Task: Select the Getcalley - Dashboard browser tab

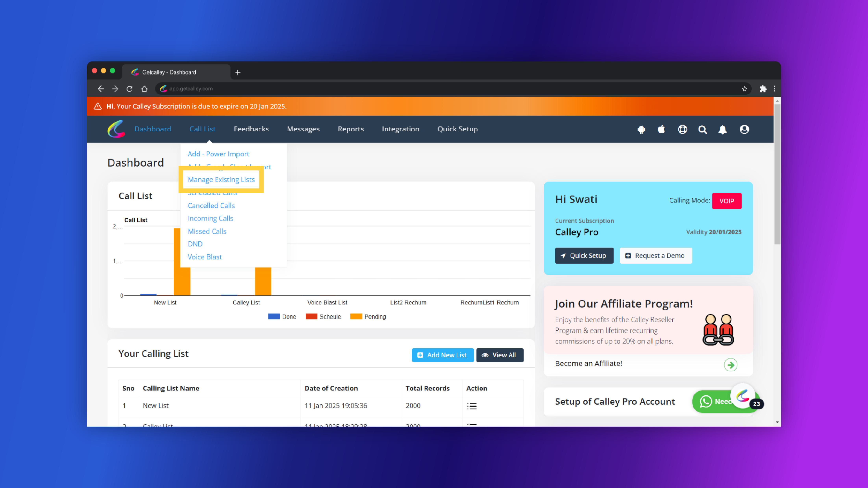Action: tap(176, 72)
